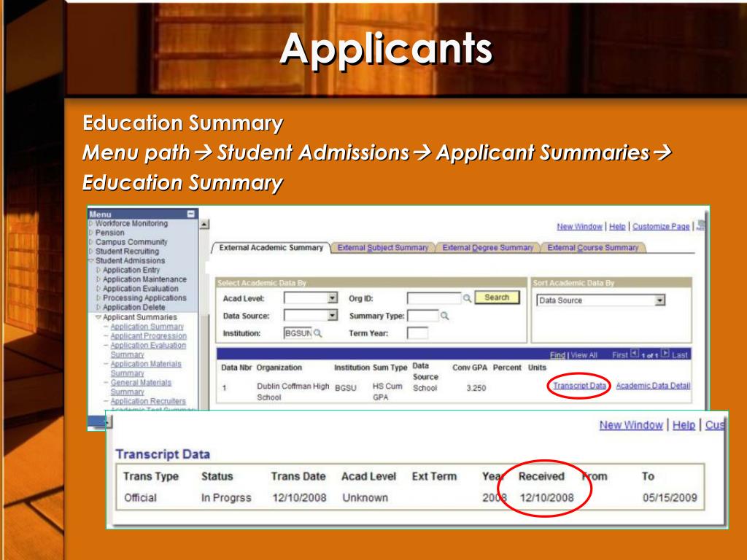Viewport: 747px width, 560px height.
Task: Open Summary Type lookup magnifier
Action: click(444, 316)
